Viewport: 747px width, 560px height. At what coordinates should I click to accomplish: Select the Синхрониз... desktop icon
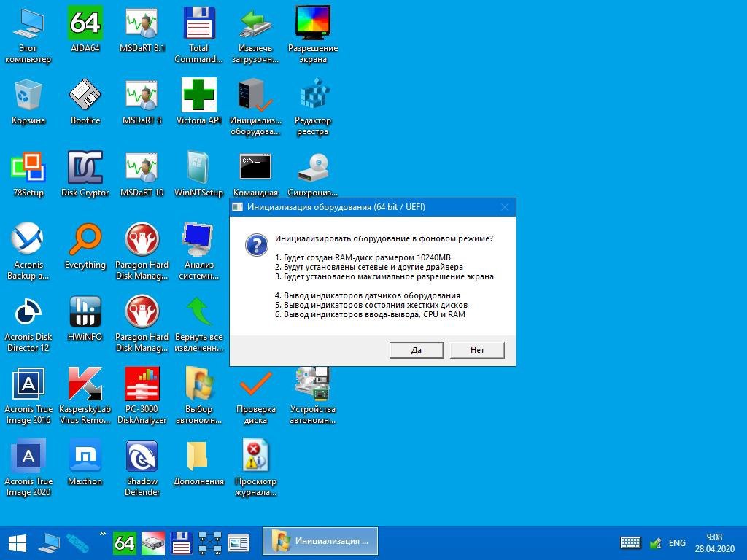coord(312,174)
